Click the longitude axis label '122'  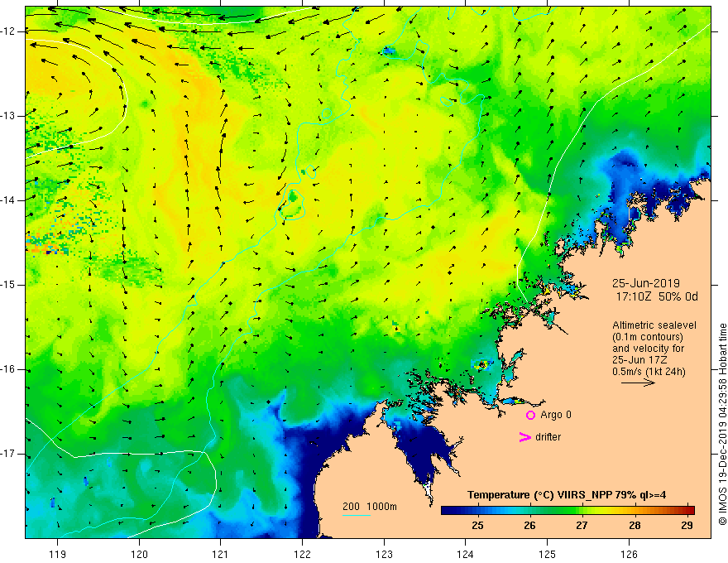pyautogui.click(x=302, y=554)
